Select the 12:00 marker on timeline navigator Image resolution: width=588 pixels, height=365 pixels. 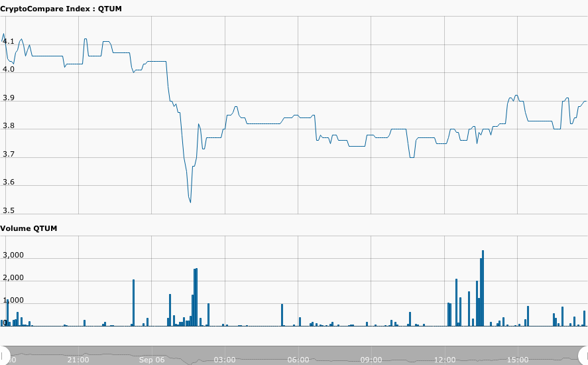tap(445, 360)
